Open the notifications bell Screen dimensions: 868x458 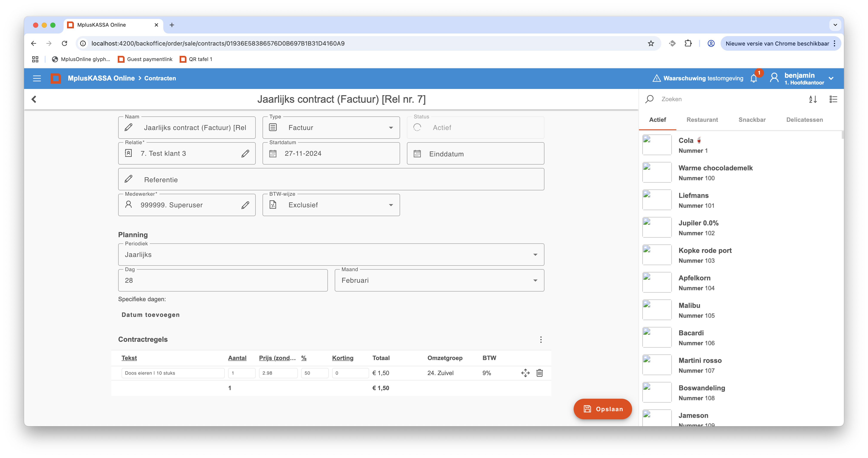pyautogui.click(x=754, y=78)
